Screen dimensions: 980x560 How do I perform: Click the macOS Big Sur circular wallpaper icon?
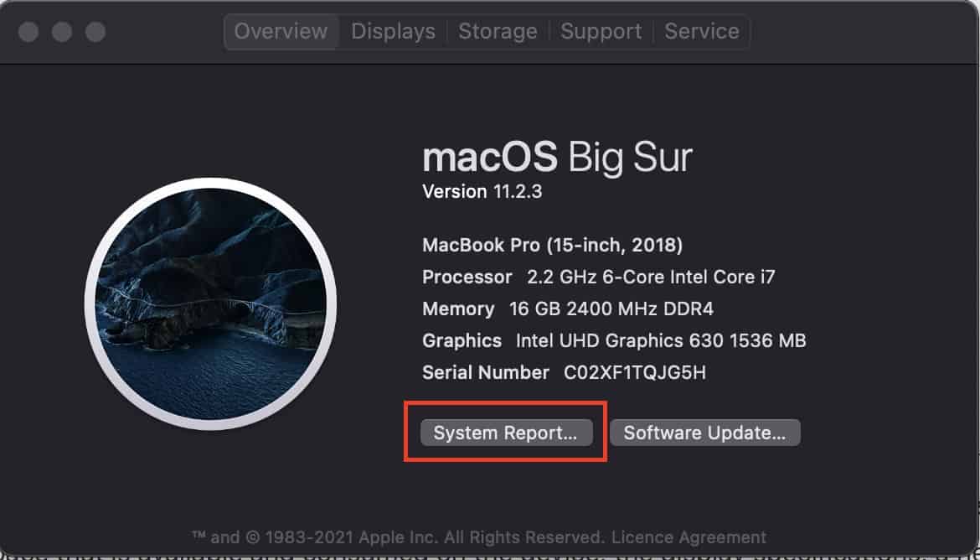tap(210, 304)
